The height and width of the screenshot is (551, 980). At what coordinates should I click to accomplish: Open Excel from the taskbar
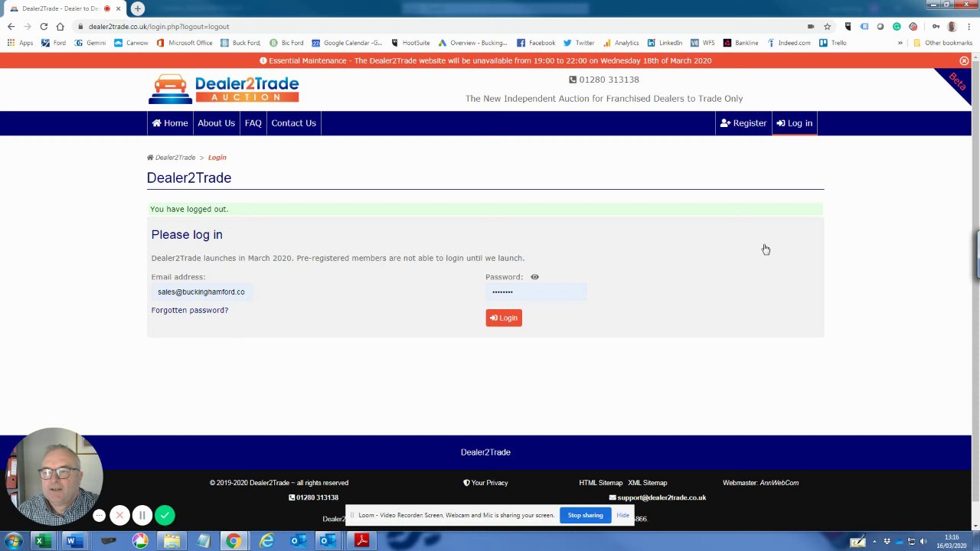pyautogui.click(x=43, y=541)
